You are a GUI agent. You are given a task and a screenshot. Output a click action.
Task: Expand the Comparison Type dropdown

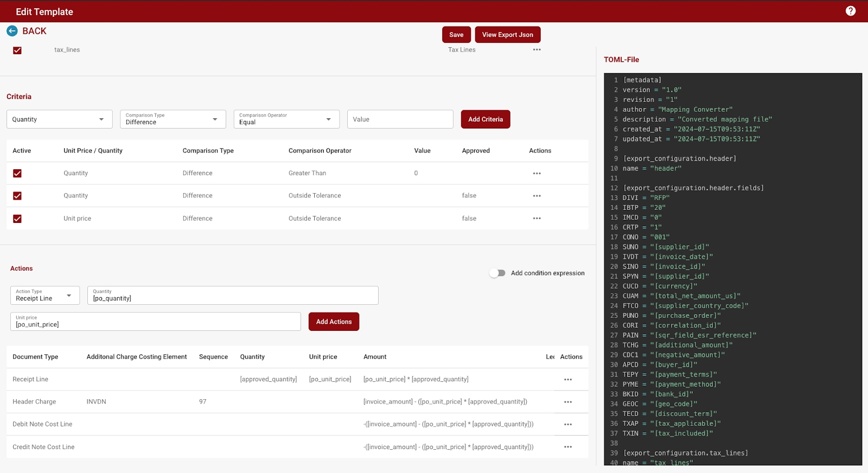[x=173, y=119]
